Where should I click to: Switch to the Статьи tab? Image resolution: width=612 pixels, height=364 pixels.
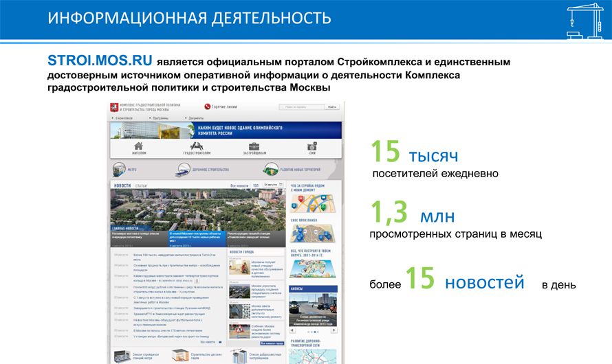coord(141,186)
